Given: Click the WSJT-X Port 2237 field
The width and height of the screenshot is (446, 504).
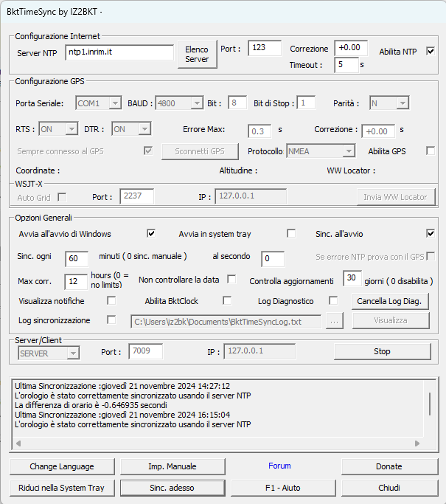Looking at the screenshot, I should pyautogui.click(x=137, y=196).
